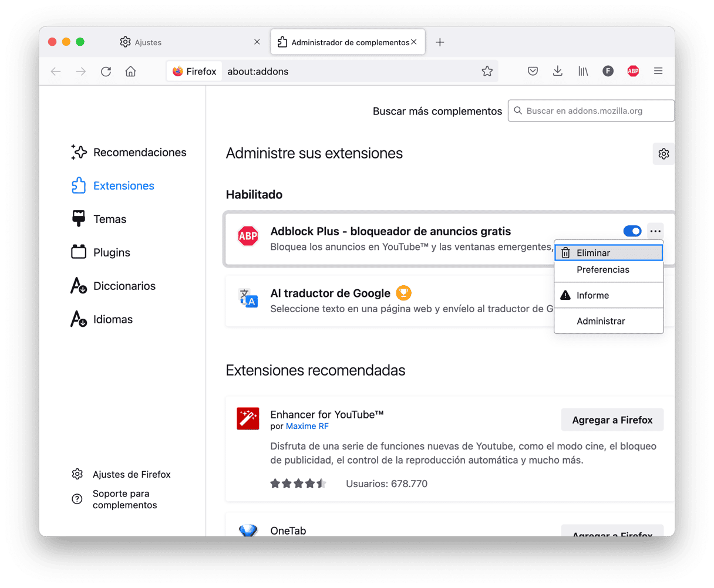
Task: Open Diccionarios in the sidebar
Action: pos(113,286)
